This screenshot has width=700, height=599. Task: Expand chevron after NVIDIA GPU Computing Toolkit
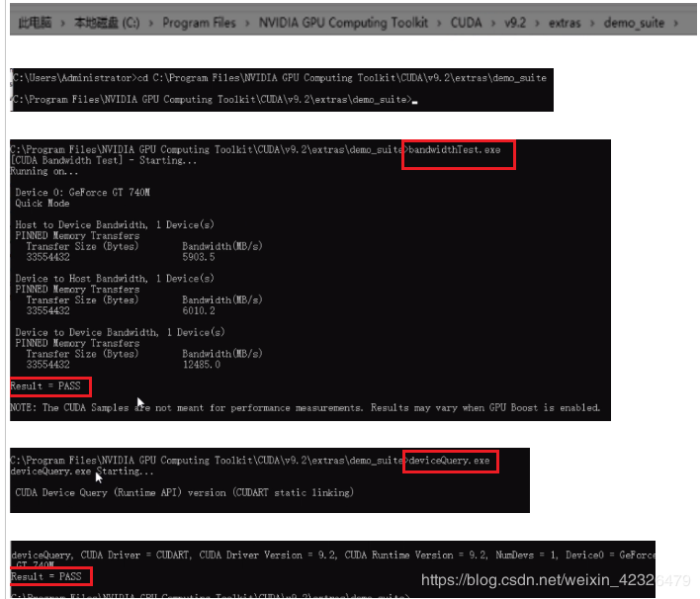click(439, 23)
